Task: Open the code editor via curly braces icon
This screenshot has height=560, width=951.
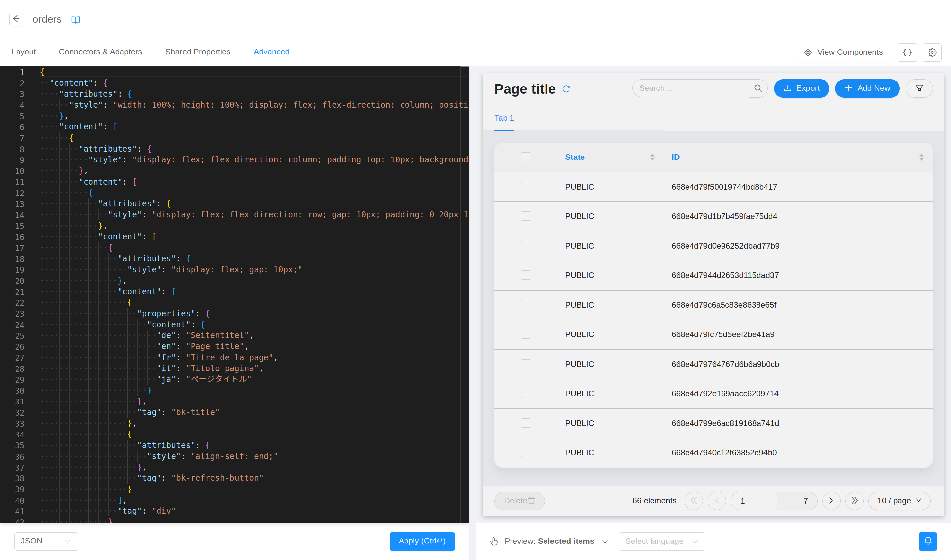Action: pyautogui.click(x=907, y=52)
